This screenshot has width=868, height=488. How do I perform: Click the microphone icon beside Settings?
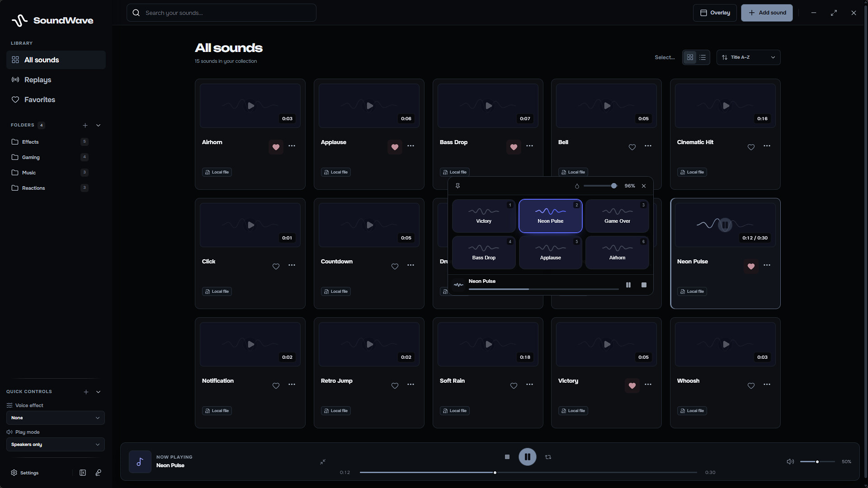[98, 473]
